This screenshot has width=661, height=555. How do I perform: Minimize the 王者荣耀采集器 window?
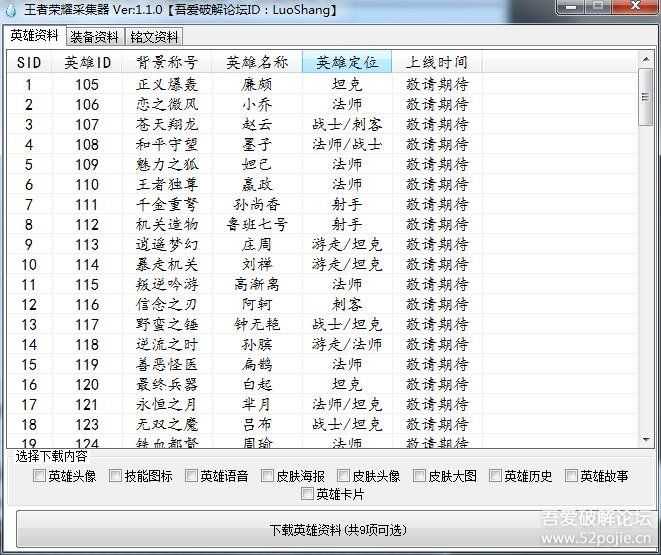point(571,6)
